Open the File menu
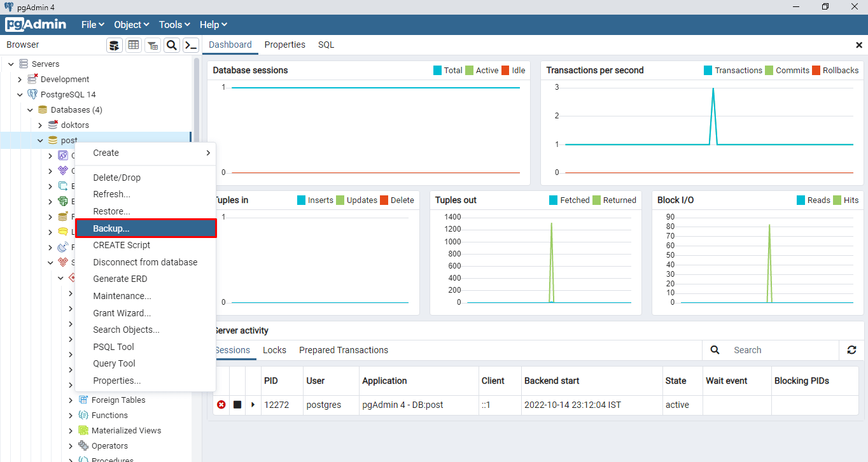Image resolution: width=868 pixels, height=462 pixels. tap(93, 25)
